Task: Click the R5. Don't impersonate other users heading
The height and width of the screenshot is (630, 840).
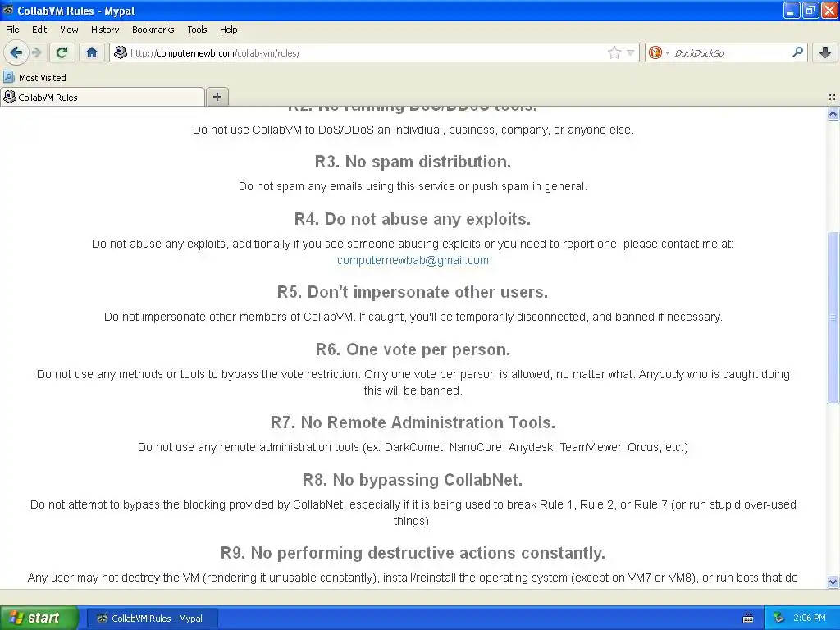Action: 413,292
